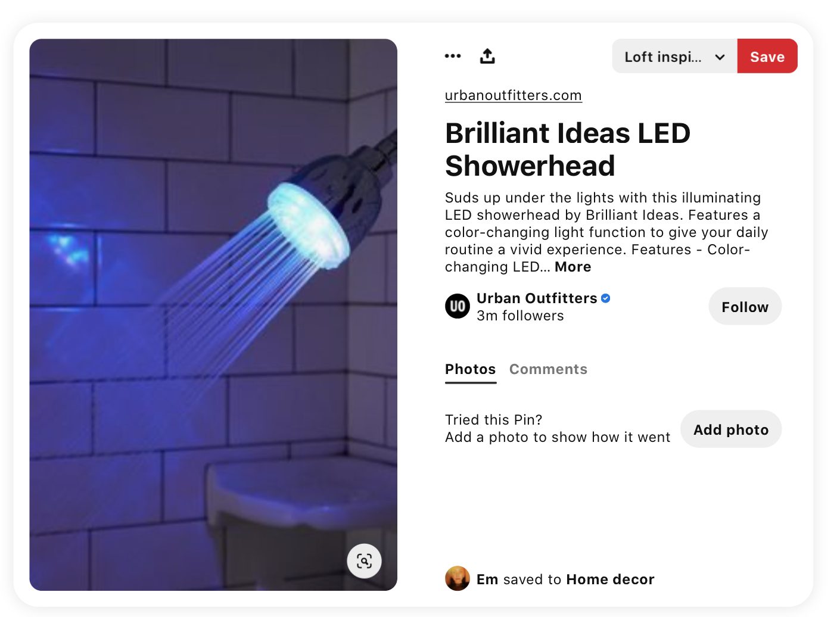Open the LED showerhead pin image

(213, 314)
